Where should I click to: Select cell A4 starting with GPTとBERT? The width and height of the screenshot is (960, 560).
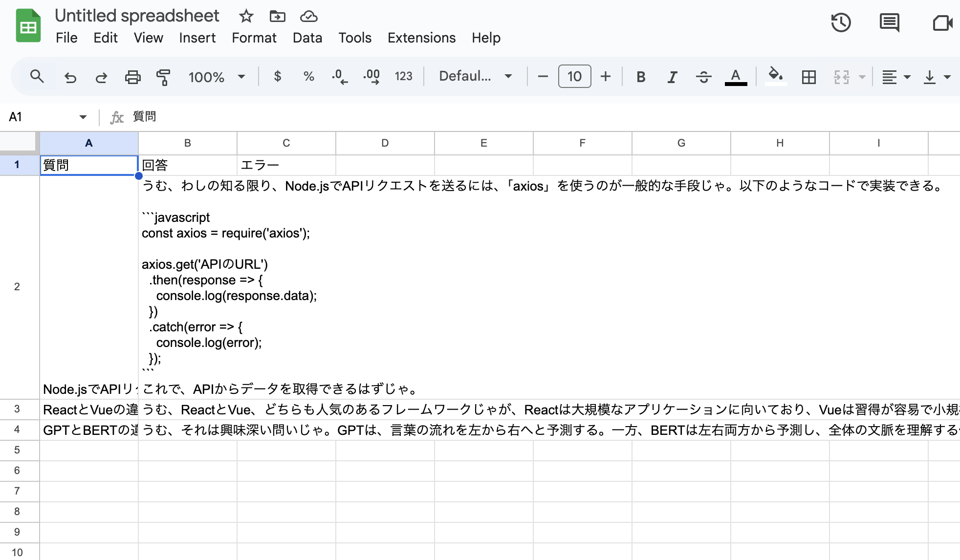[89, 430]
